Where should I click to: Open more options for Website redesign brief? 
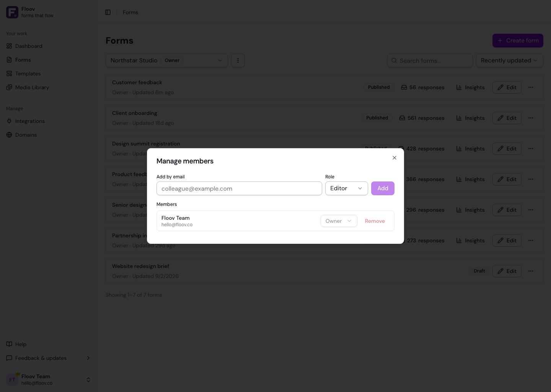coord(531,271)
